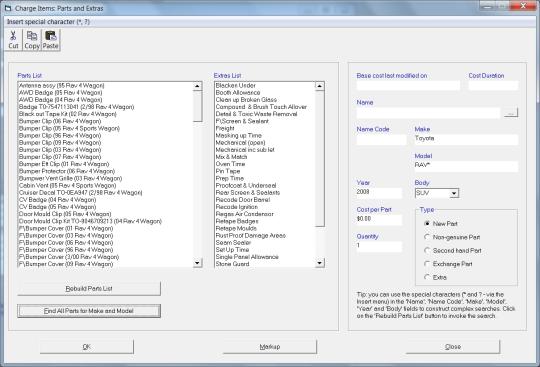Viewport: 540px width, 367px height.
Task: Select Black out Tape Kit part
Action: (x=68, y=114)
